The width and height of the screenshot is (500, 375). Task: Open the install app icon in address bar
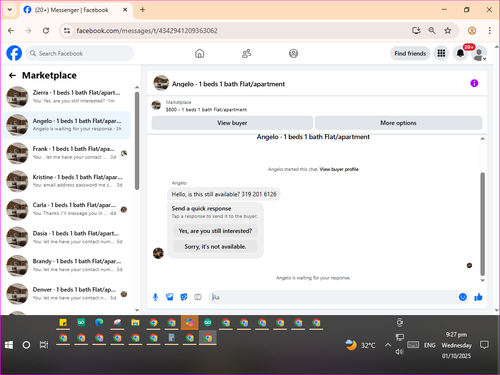point(416,31)
